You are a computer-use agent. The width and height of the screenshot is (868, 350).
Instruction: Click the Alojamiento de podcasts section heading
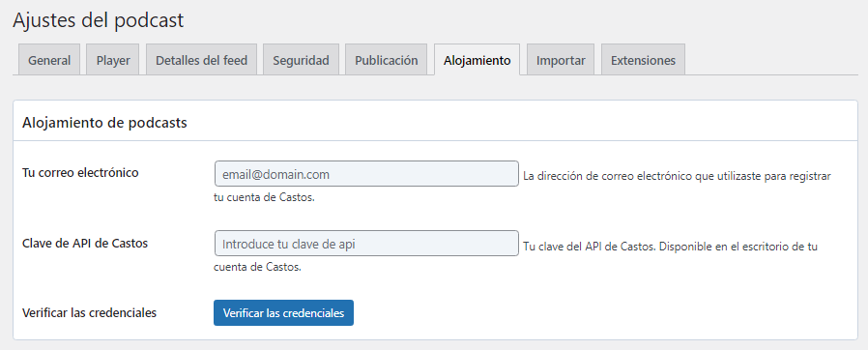coord(104,123)
